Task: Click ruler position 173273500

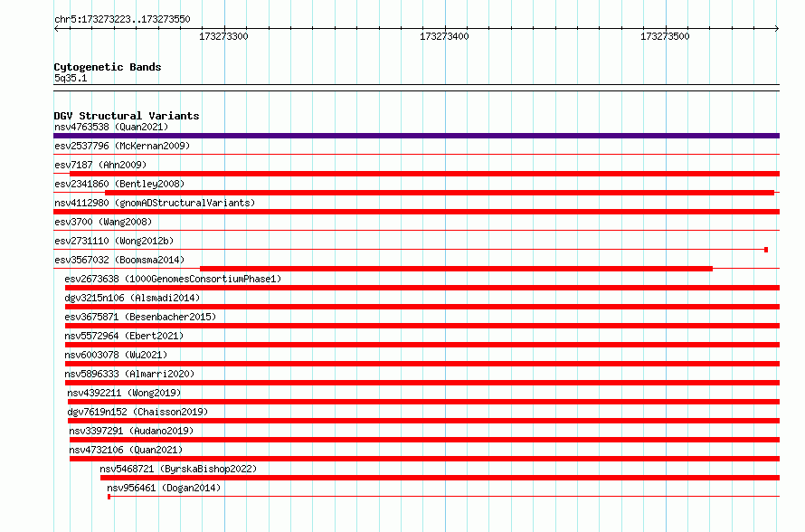Action: point(665,36)
